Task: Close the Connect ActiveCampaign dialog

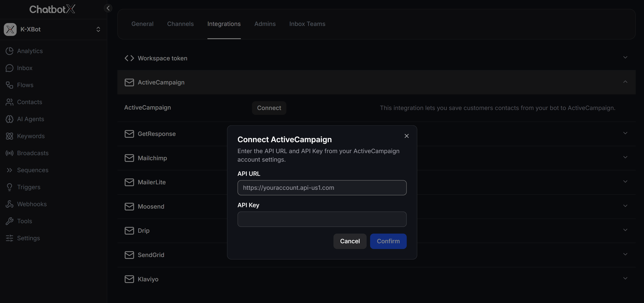Action: 407,136
